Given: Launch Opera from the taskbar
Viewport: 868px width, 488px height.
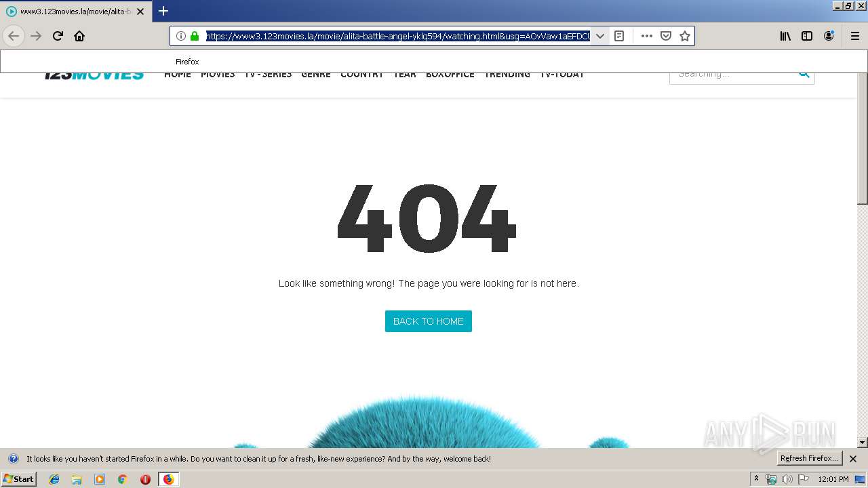Looking at the screenshot, I should click(145, 479).
